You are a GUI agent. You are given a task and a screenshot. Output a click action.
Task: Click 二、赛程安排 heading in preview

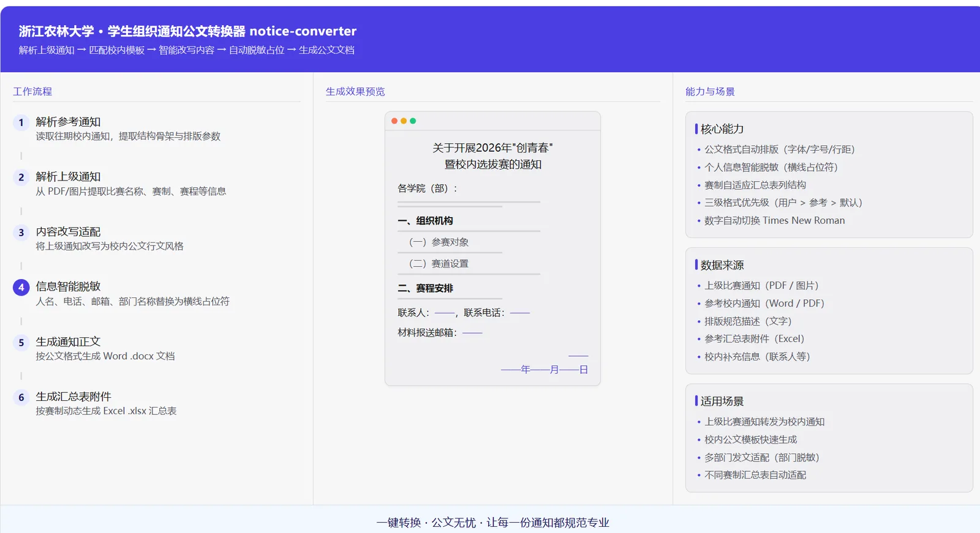point(425,288)
